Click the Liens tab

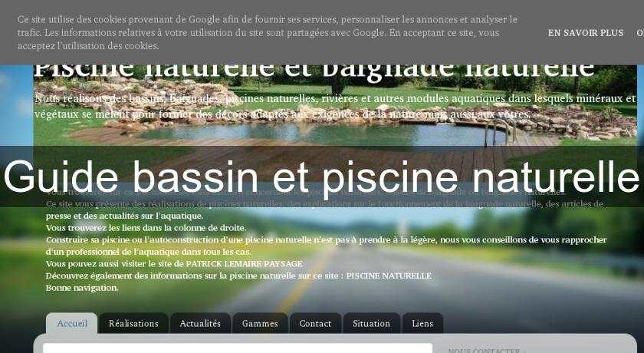[x=422, y=323]
